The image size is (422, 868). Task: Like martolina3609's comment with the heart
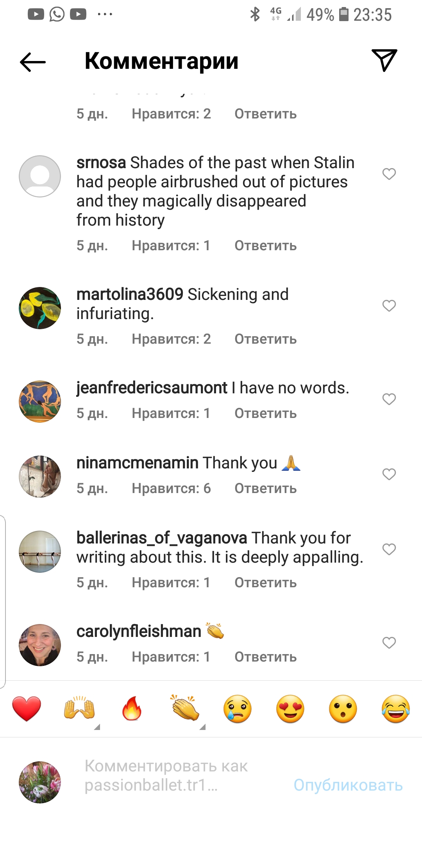pos(389,306)
